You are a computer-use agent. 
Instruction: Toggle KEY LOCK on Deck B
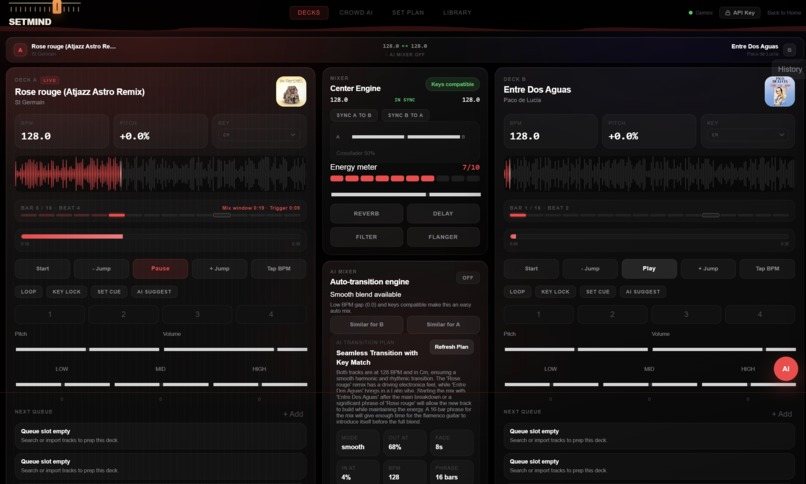555,292
